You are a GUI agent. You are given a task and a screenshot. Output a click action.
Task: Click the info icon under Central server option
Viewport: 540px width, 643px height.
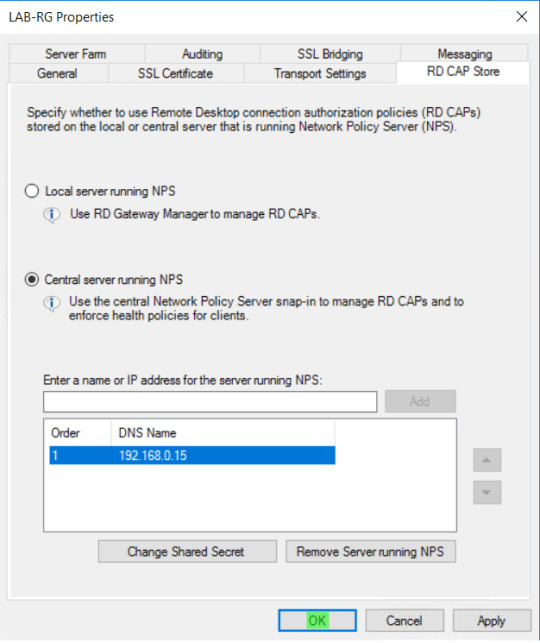52,303
